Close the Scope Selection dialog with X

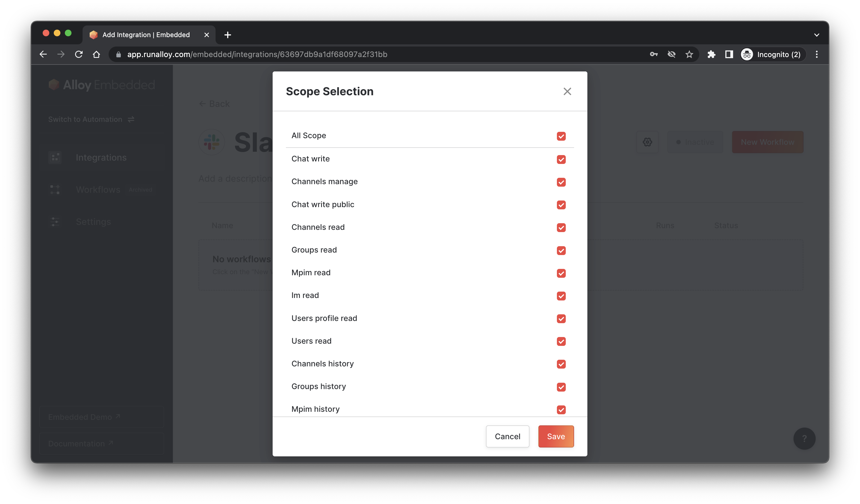(x=567, y=91)
